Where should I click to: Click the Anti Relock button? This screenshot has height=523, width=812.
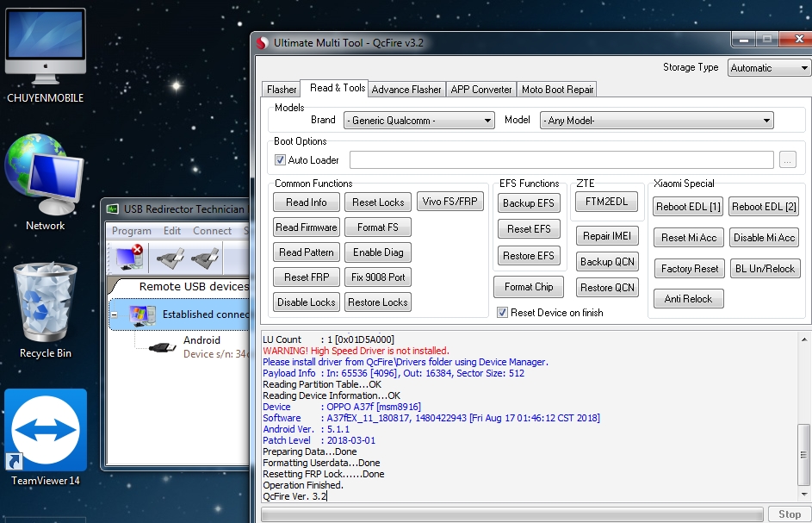point(688,299)
